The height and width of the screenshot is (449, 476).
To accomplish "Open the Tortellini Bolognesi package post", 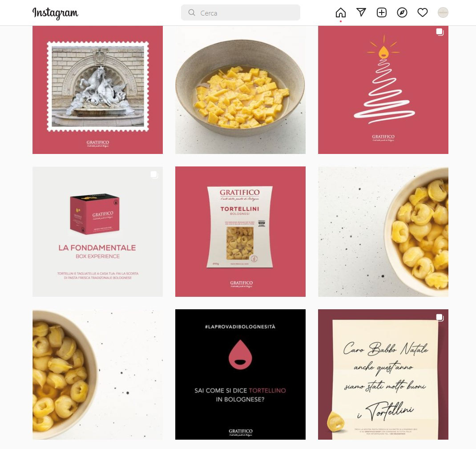I will tap(240, 232).
